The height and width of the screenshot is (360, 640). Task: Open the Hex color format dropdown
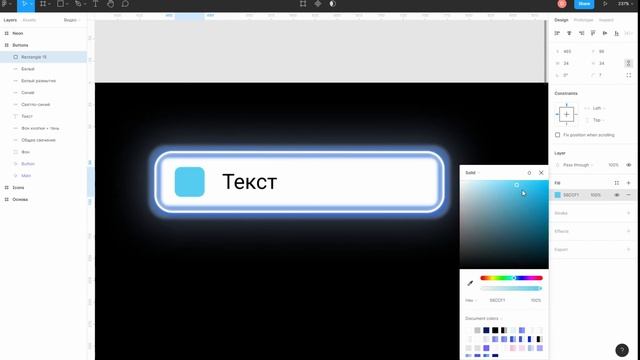click(x=471, y=300)
